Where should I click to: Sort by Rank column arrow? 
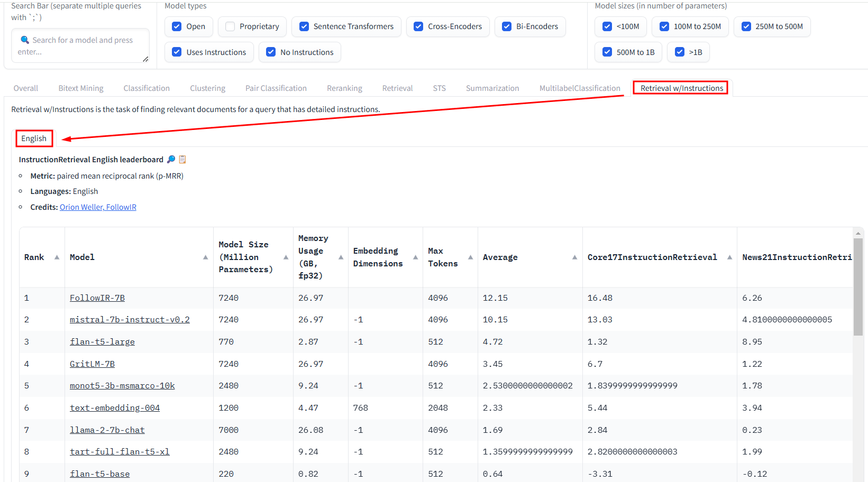pos(57,257)
